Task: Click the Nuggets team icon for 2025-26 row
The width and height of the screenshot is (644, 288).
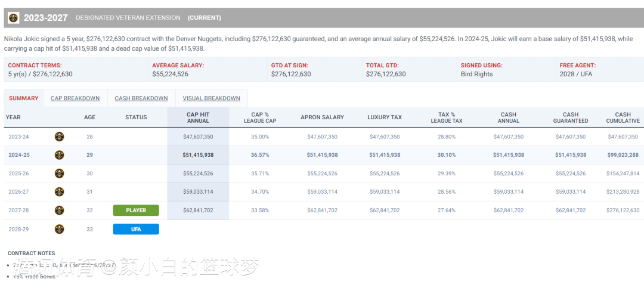Action: 60,174
